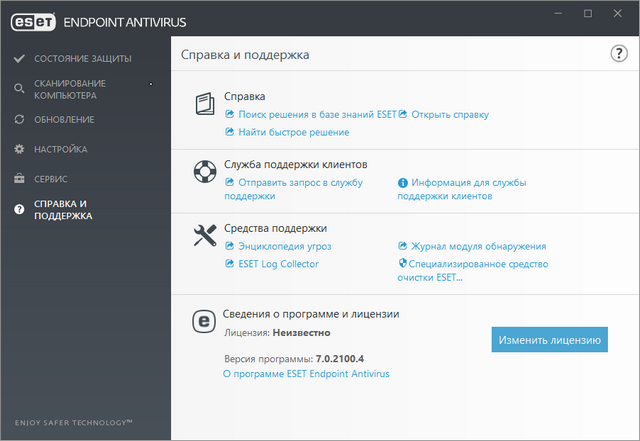The width and height of the screenshot is (640, 441).
Task: Open the Энциклопедия угроз link
Action: click(284, 246)
